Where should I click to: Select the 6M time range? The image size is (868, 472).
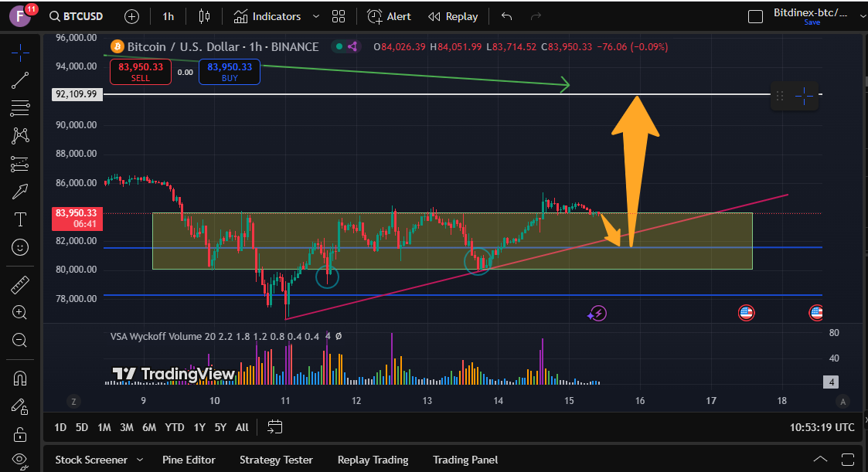[x=149, y=427]
